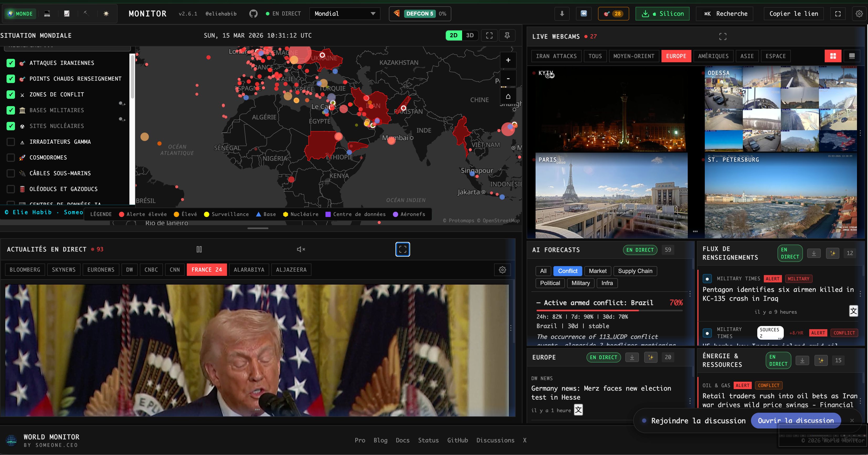The width and height of the screenshot is (868, 455).
Task: Pause the live news stream
Action: (199, 249)
